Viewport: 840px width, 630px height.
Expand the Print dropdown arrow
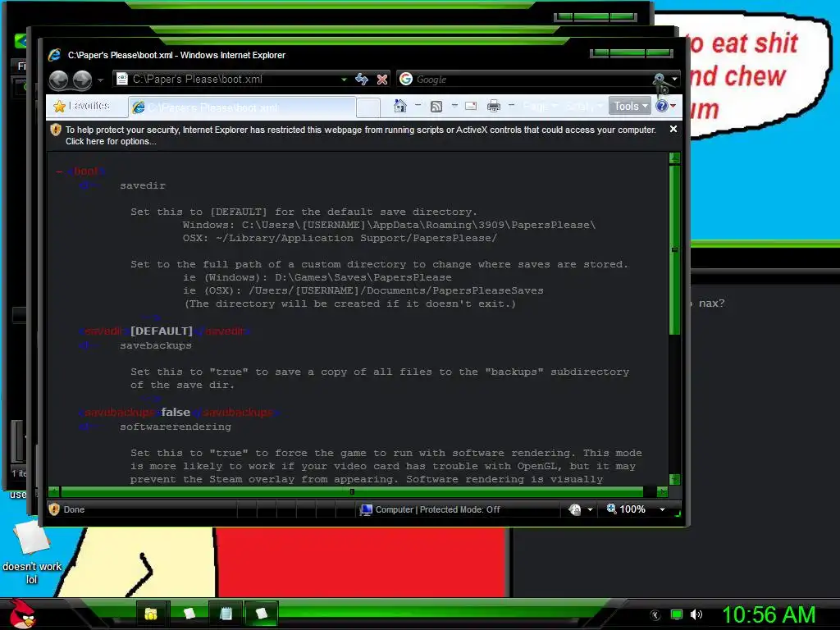pyautogui.click(x=511, y=106)
